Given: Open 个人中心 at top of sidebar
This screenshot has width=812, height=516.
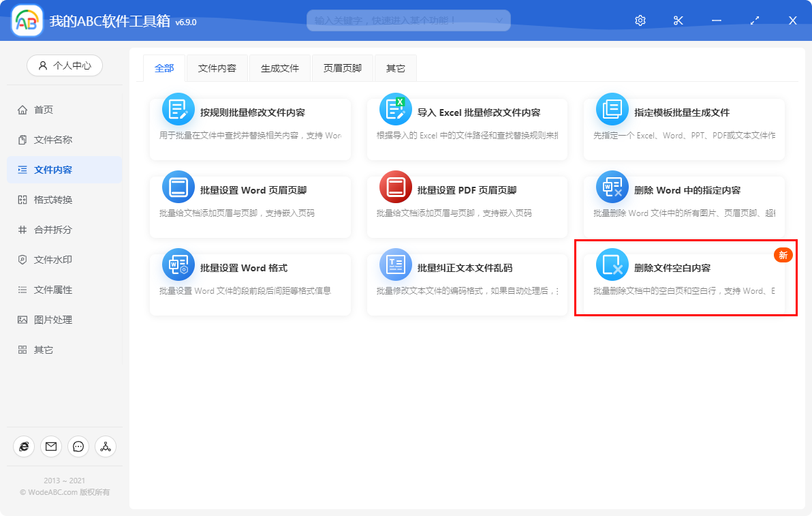Looking at the screenshot, I should 64,65.
